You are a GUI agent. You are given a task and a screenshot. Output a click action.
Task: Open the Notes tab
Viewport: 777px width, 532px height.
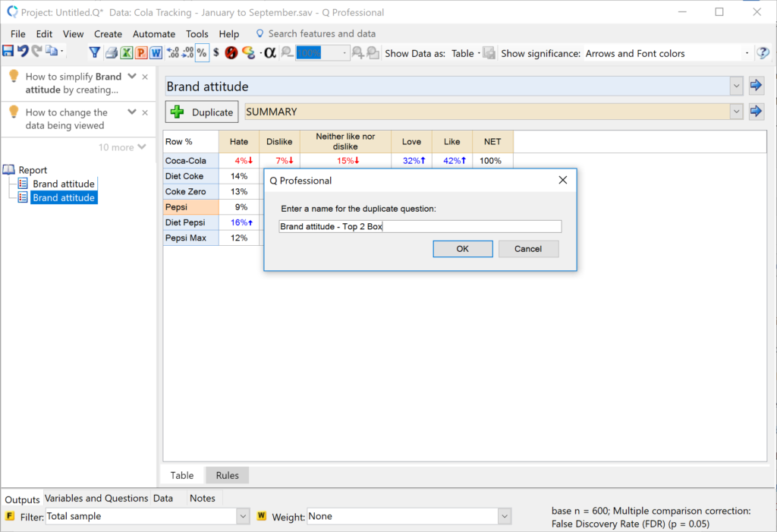(202, 499)
